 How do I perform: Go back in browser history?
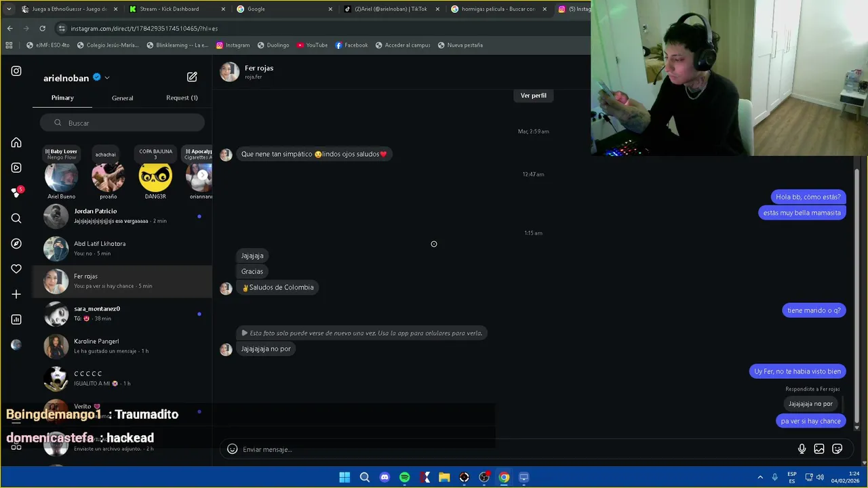[x=9, y=28]
